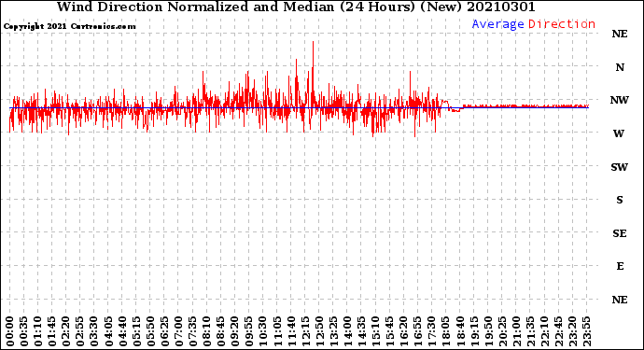Click the 'SE' axis label
Viewport: 644px width, 350px height.
pos(620,233)
